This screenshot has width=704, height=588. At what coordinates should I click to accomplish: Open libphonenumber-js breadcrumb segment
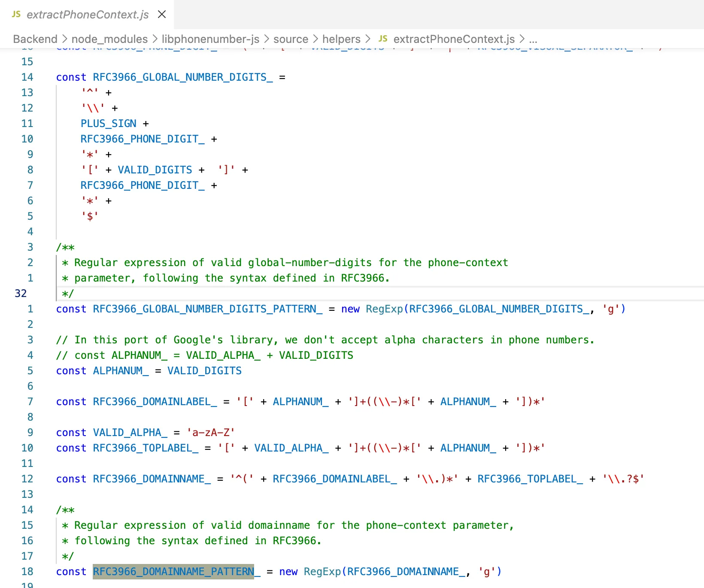click(210, 39)
